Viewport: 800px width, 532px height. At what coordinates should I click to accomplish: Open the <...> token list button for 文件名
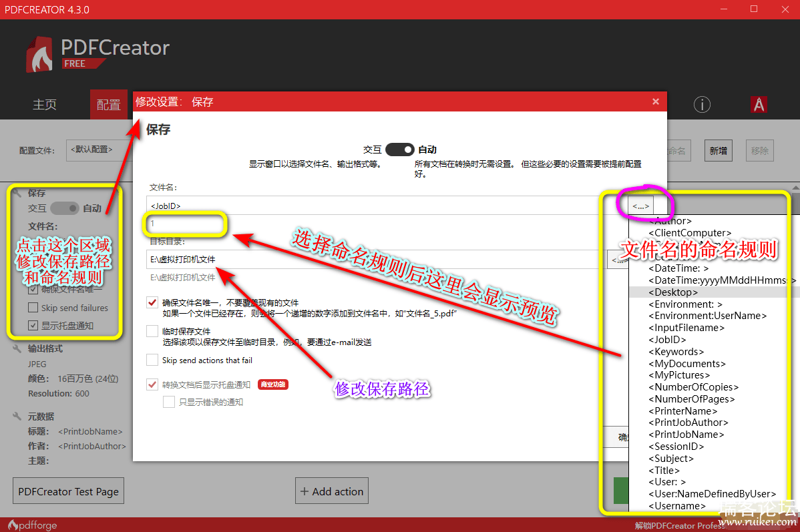[x=641, y=206]
